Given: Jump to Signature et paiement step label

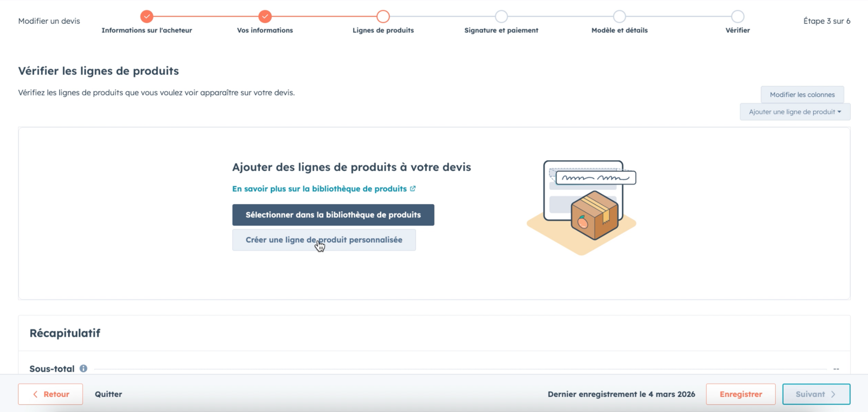Looking at the screenshot, I should [501, 30].
